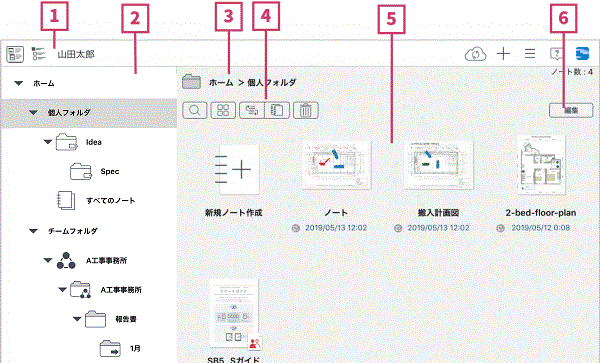Image resolution: width=600 pixels, height=363 pixels.
Task: Switch to grid thumbnail view
Action: tap(223, 110)
